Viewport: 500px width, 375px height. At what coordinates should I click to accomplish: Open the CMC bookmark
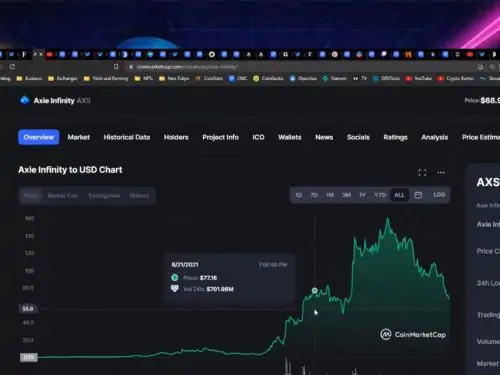(x=238, y=78)
